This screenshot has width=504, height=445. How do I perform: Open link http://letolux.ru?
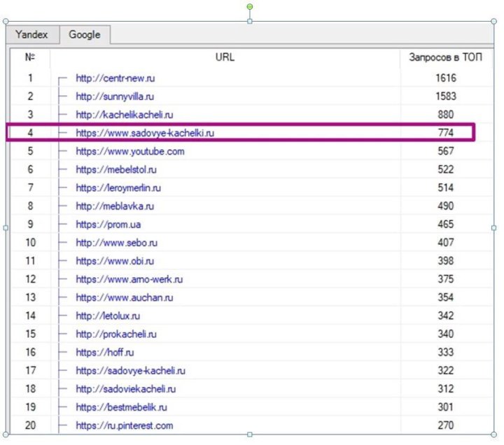108,316
